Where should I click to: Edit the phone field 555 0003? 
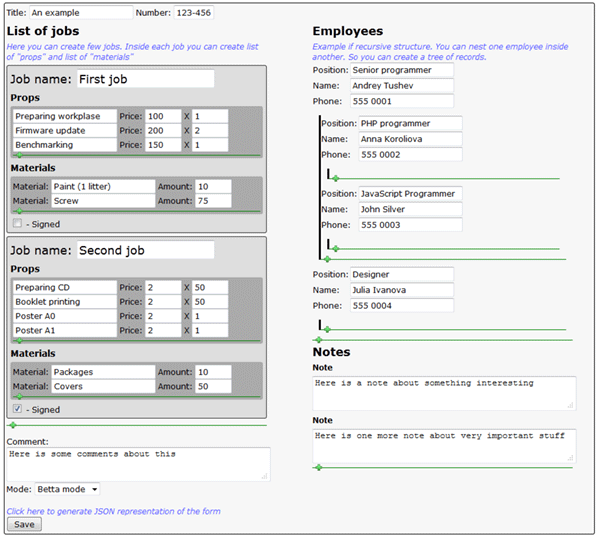pos(410,225)
